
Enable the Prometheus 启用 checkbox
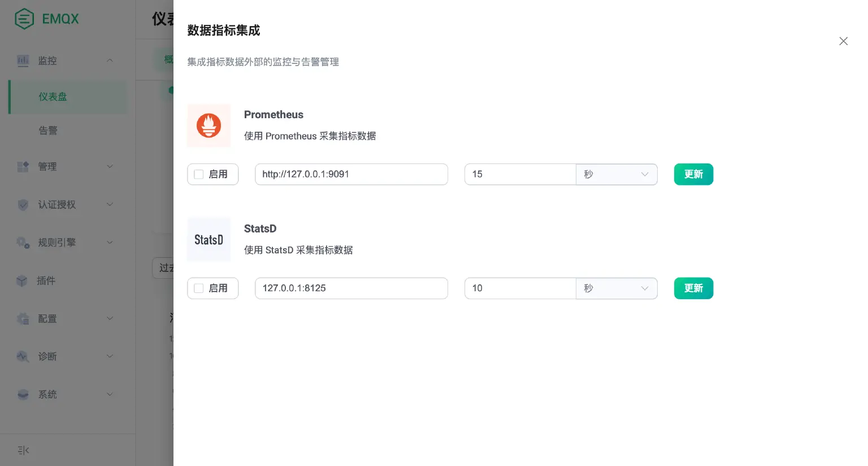[199, 174]
